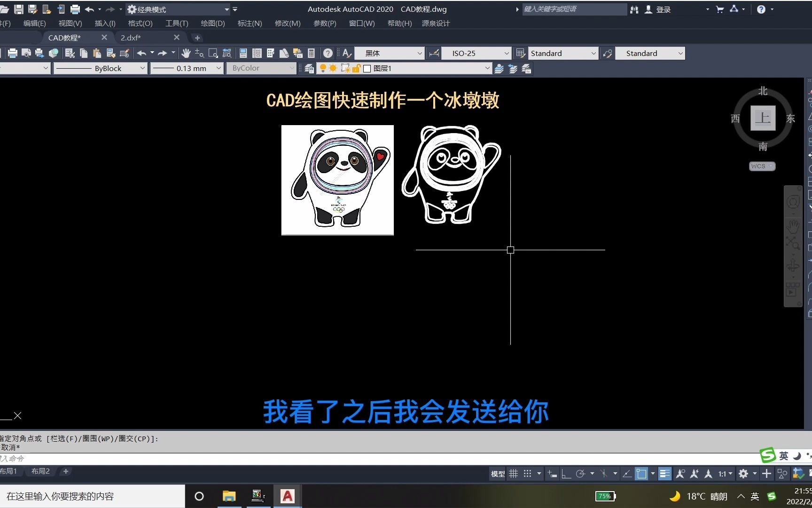Click the Redo arrow icon
This screenshot has height=508, width=812.
(x=162, y=53)
